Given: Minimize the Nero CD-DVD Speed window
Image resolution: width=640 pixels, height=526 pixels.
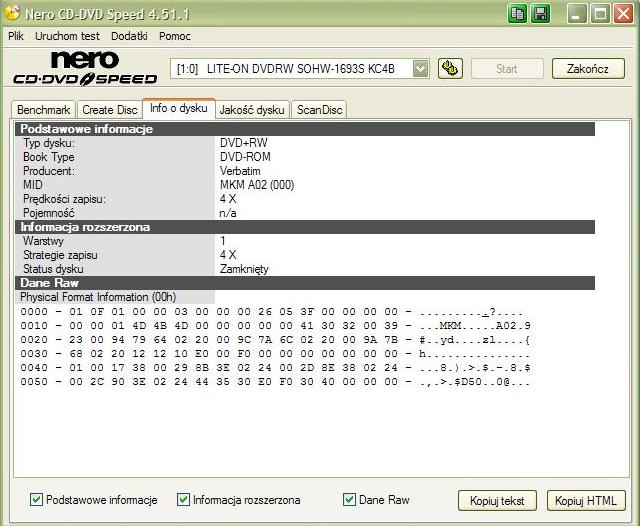Looking at the screenshot, I should click(x=577, y=14).
